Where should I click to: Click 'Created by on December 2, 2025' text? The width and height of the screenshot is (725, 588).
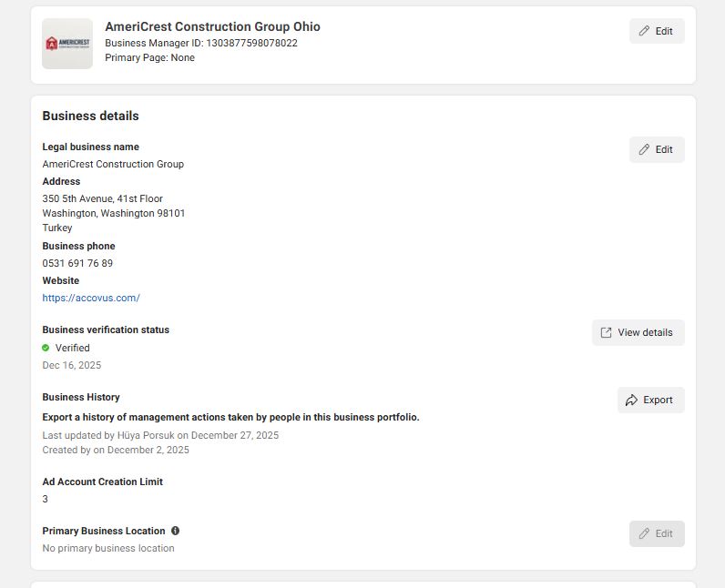pyautogui.click(x=116, y=450)
